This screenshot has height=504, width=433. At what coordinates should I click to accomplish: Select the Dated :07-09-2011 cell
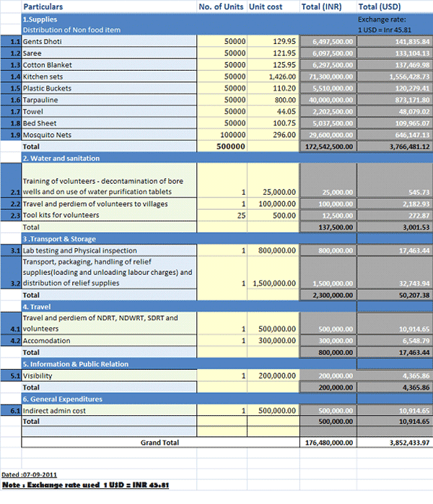[x=30, y=474]
